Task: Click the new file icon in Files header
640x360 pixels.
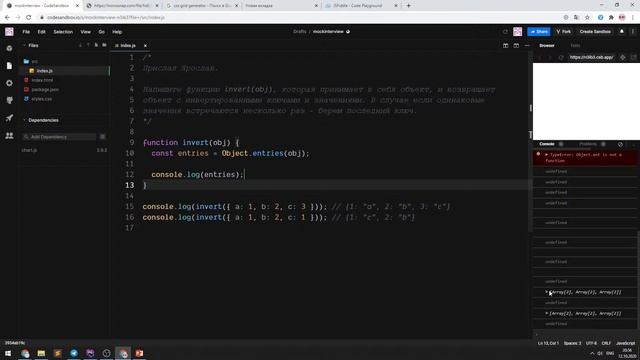Action: [x=96, y=45]
